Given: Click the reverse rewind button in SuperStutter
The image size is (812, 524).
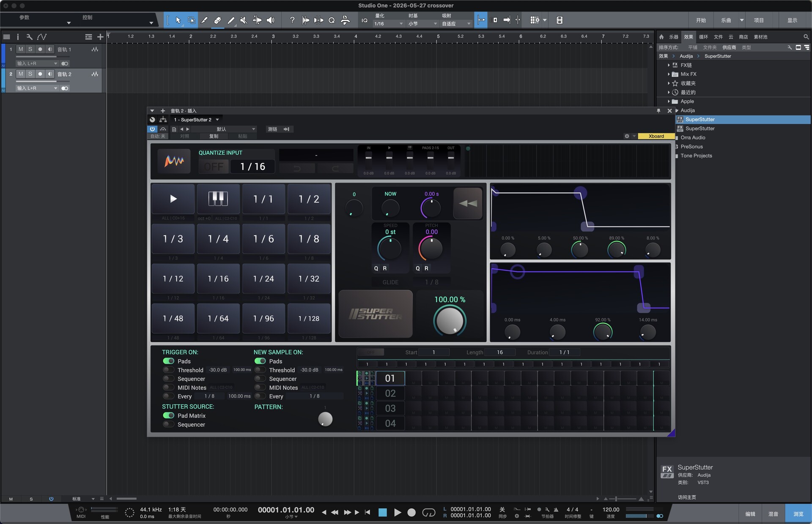Looking at the screenshot, I should 468,203.
